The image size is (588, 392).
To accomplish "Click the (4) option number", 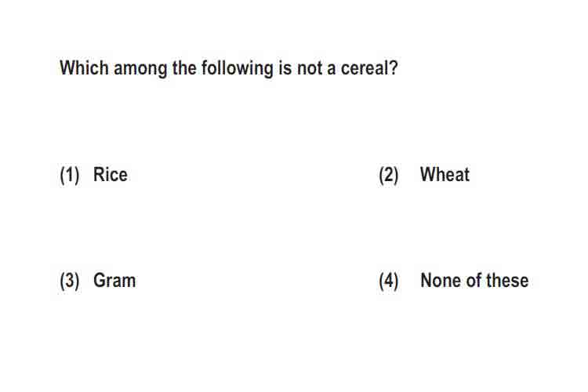I will (x=389, y=281).
